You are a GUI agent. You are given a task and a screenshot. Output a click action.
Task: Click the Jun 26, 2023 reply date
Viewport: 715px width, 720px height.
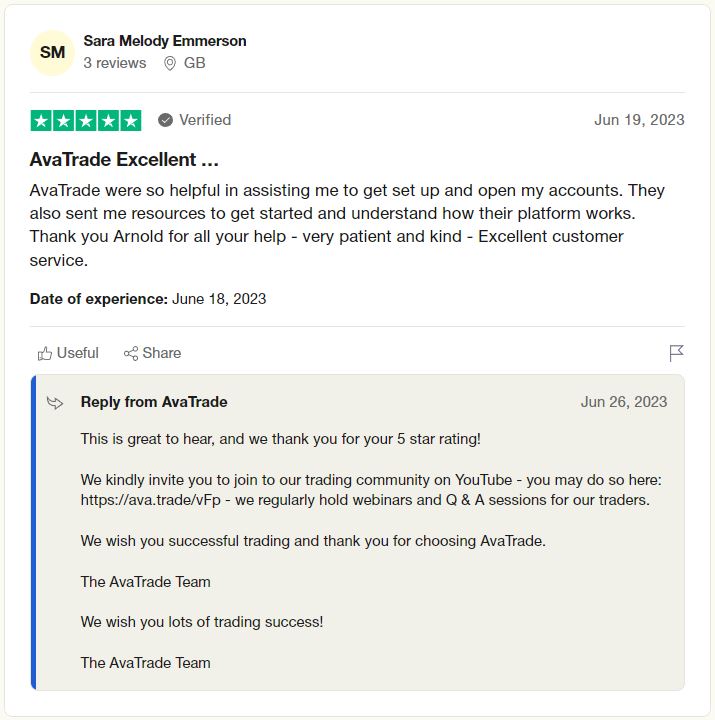point(623,402)
